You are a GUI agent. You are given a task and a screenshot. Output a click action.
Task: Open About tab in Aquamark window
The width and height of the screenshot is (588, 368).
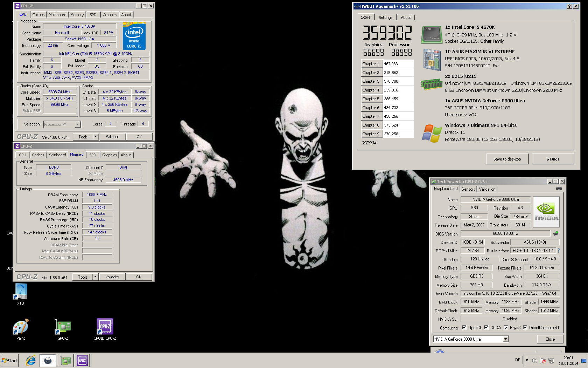pyautogui.click(x=406, y=18)
